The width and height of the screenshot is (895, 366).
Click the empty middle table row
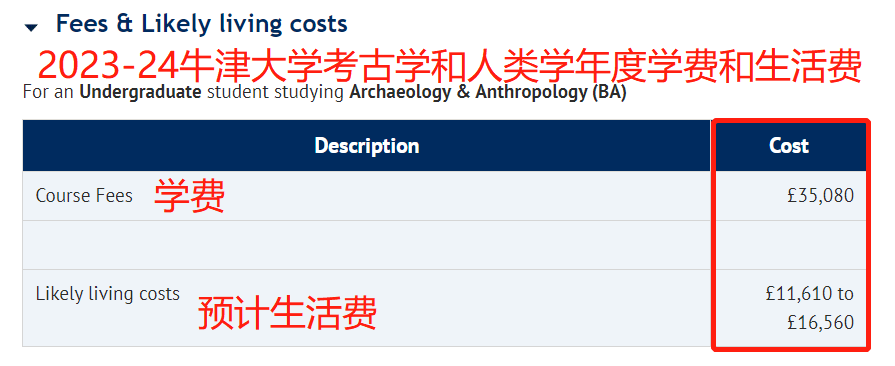point(445,245)
